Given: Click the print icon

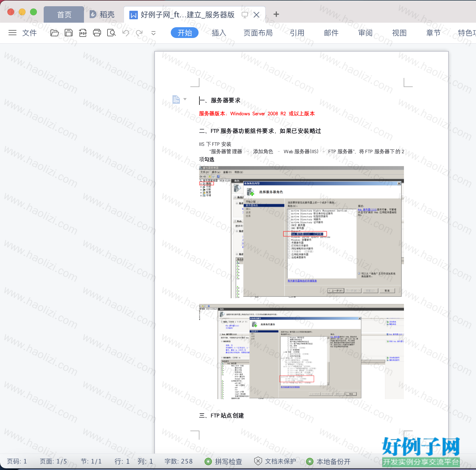Looking at the screenshot, I should [x=97, y=33].
